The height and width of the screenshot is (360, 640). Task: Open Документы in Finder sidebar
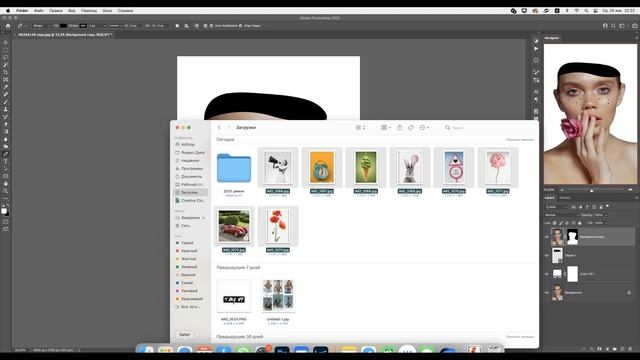[191, 176]
